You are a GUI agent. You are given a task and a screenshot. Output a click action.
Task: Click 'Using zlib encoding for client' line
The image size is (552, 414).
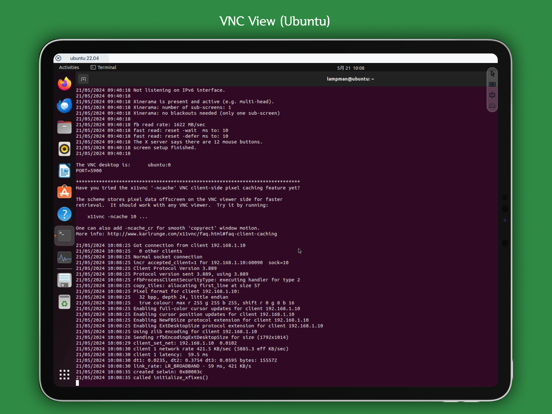[166, 332]
